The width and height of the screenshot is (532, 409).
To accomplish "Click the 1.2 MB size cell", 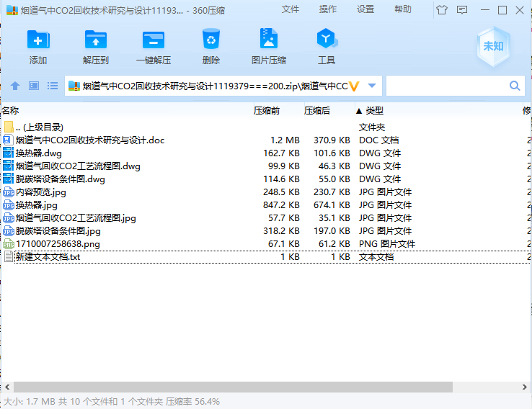I will click(x=285, y=140).
